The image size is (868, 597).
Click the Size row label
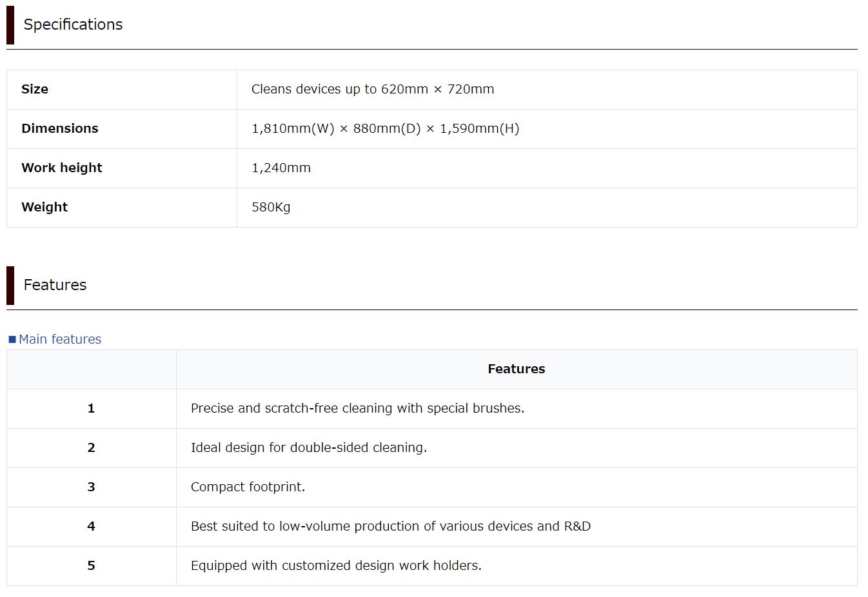[x=35, y=89]
